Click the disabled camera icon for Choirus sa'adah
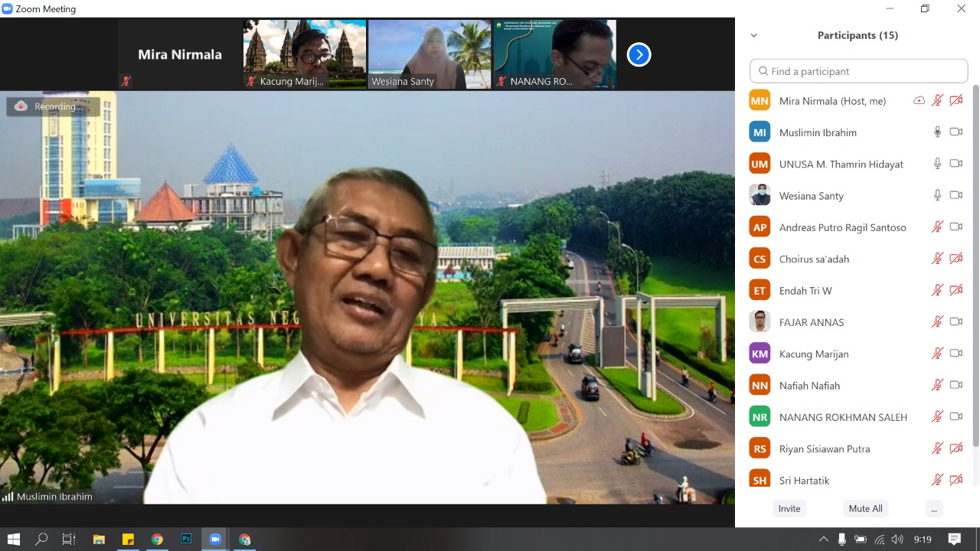Screen dimensions: 980x551 [955, 259]
